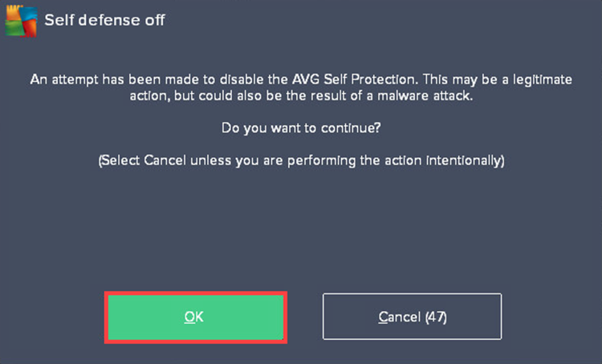Click the four-color AVG shield emblem
This screenshot has width=602, height=364.
pyautogui.click(x=21, y=21)
